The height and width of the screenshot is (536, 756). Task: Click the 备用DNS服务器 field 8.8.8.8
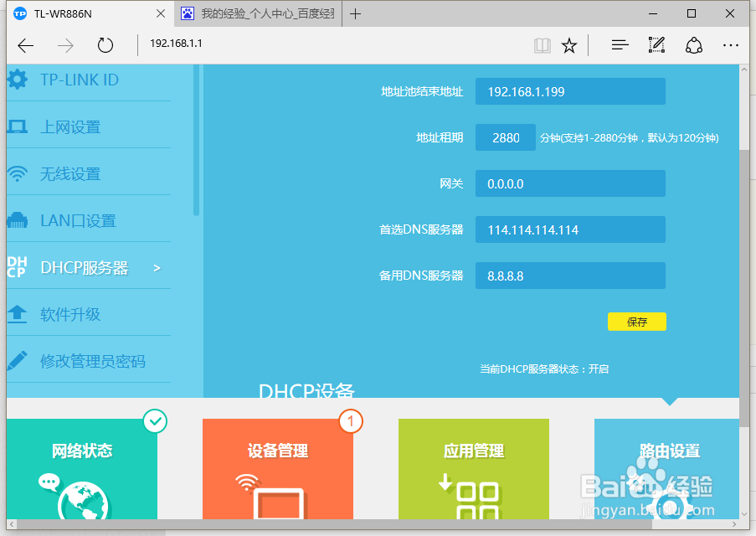tap(570, 276)
